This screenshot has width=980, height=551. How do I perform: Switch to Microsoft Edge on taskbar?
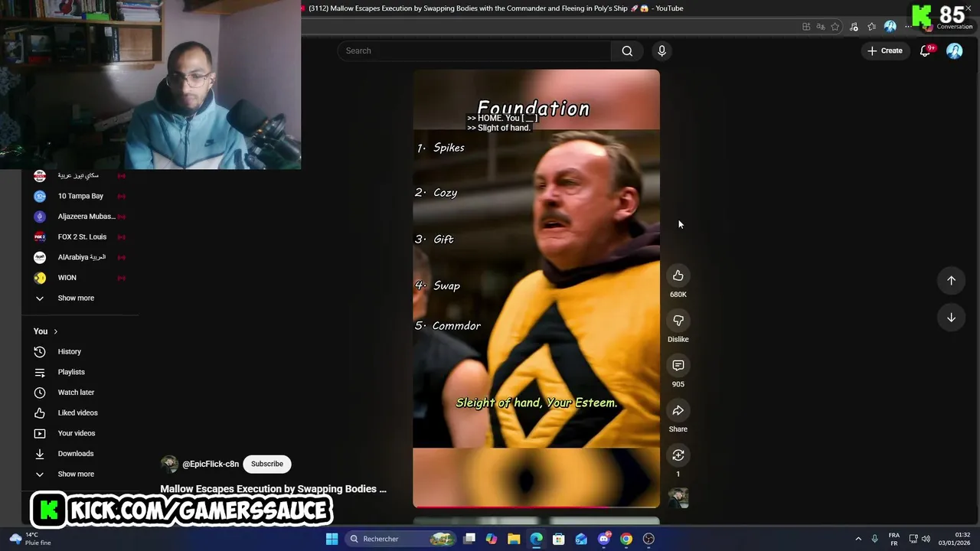536,539
